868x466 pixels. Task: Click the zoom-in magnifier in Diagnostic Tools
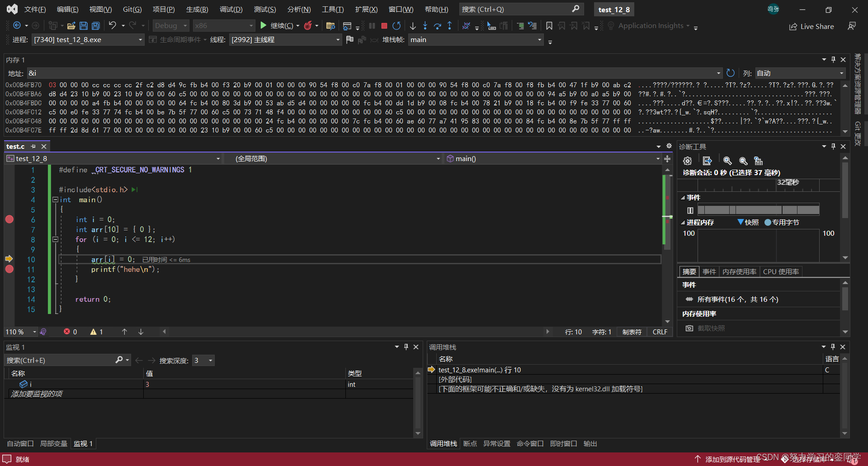[727, 161]
